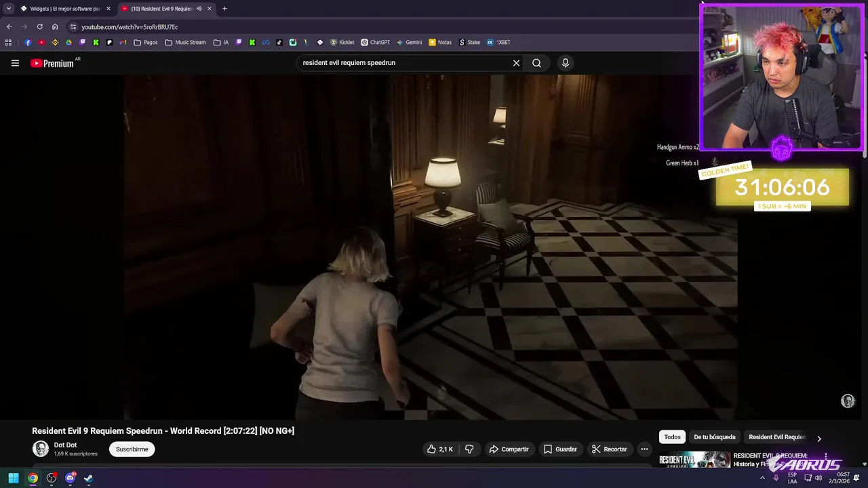Viewport: 868px width, 488px height.
Task: Open the Dot Dot channel avatar
Action: coord(41,449)
